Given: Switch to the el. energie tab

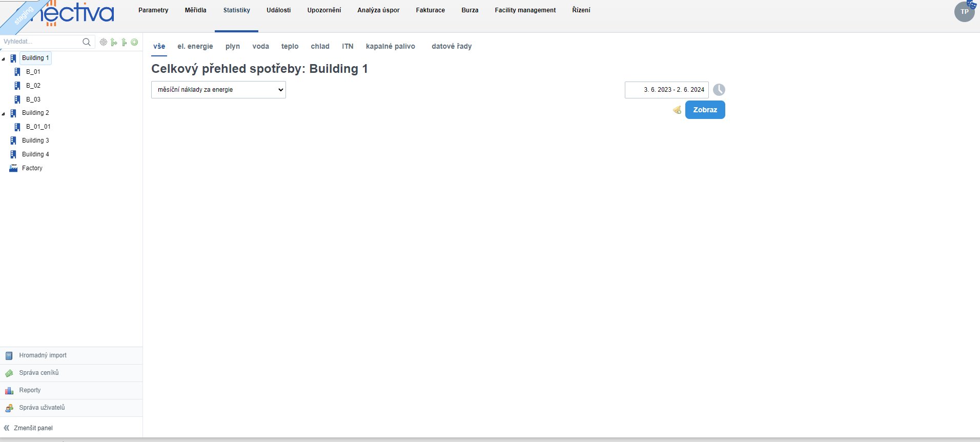Looking at the screenshot, I should click(195, 46).
